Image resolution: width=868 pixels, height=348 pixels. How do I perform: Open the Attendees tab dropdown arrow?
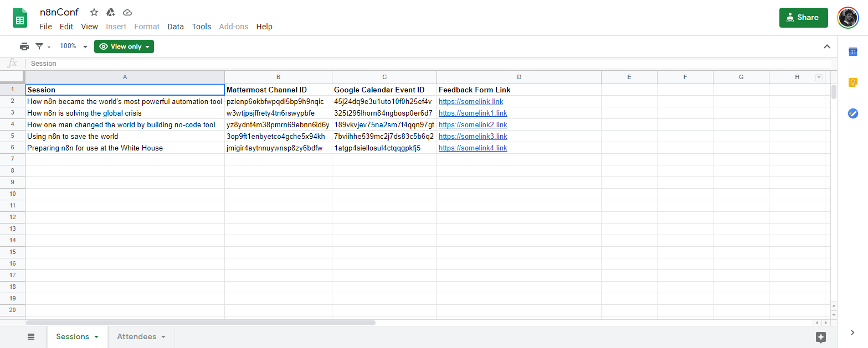(x=163, y=337)
